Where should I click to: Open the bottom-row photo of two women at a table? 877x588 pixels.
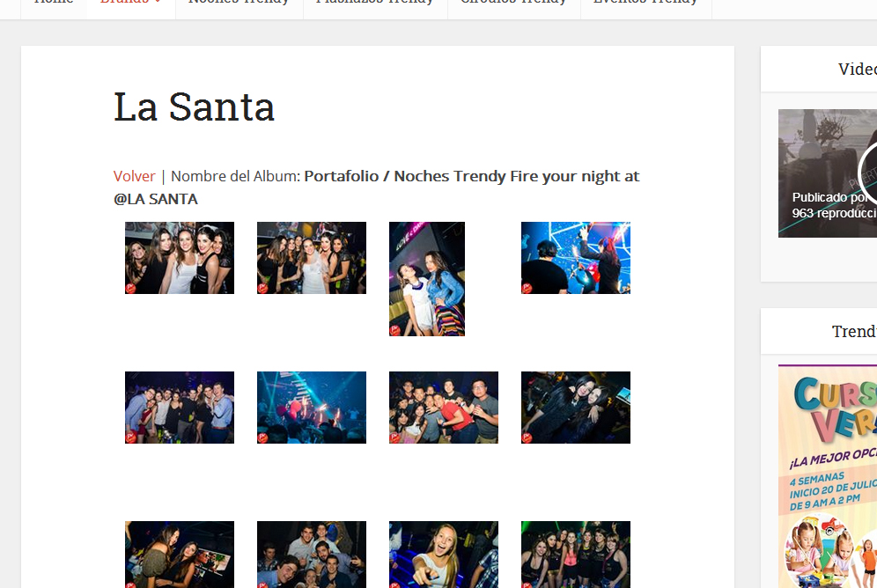click(x=180, y=555)
